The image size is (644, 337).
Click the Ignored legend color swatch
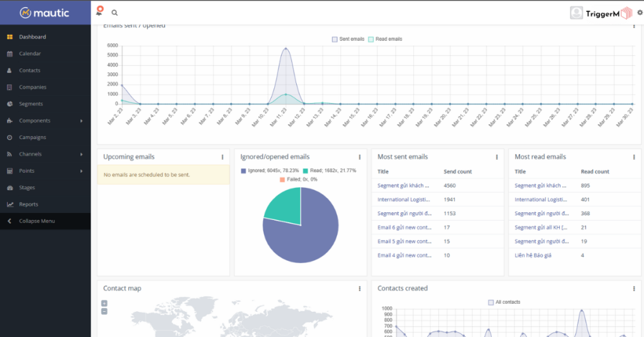click(243, 170)
